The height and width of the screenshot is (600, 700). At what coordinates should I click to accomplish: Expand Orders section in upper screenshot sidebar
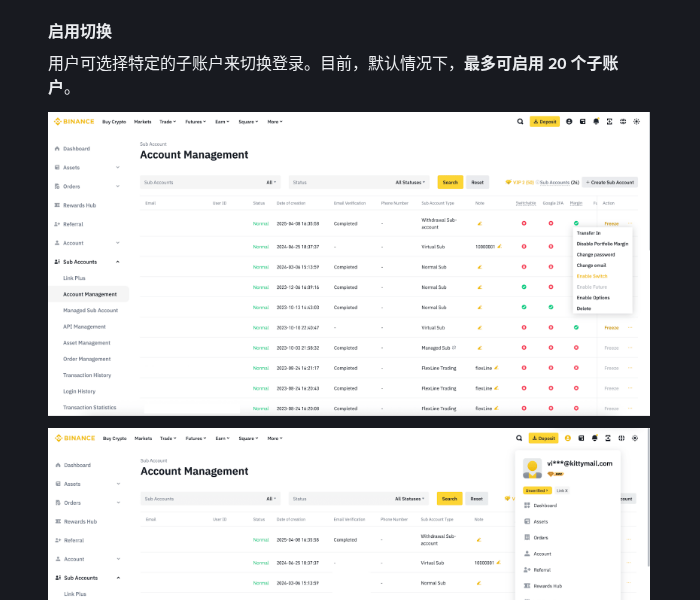click(118, 186)
